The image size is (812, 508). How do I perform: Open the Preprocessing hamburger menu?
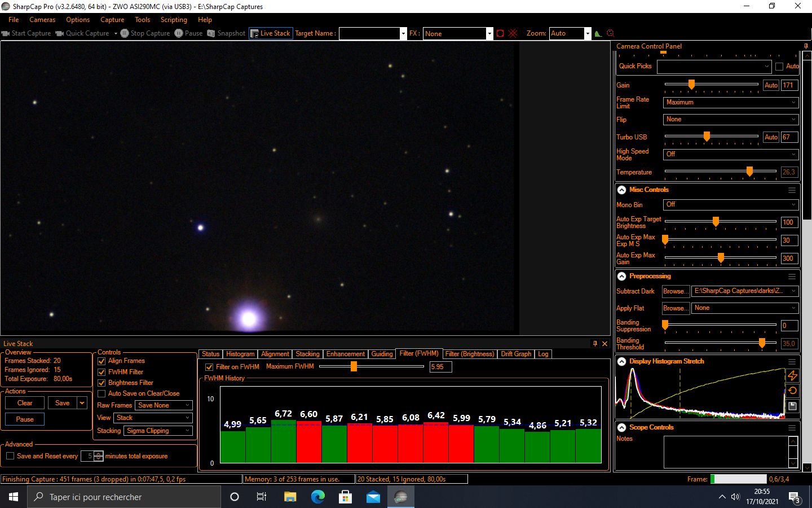pos(792,277)
